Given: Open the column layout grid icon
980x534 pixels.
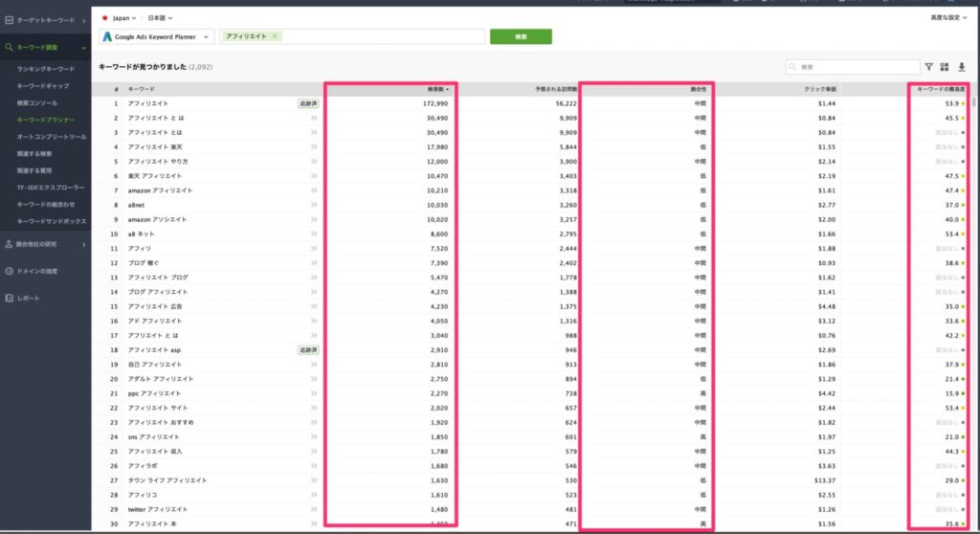Looking at the screenshot, I should pyautogui.click(x=945, y=67).
